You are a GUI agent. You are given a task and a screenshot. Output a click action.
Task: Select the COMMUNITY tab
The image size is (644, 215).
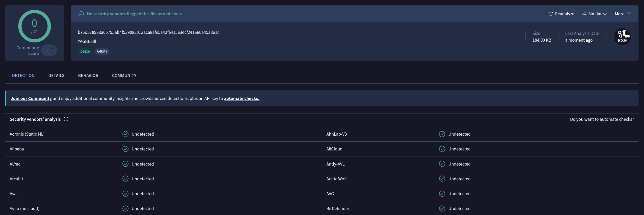tap(124, 75)
